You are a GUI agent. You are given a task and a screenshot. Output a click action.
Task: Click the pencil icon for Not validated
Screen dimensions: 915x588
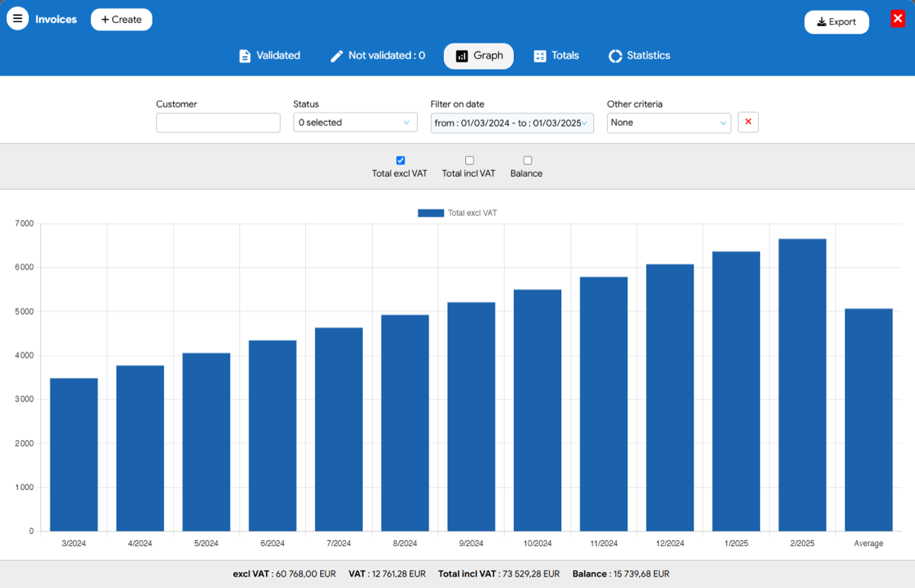(336, 56)
